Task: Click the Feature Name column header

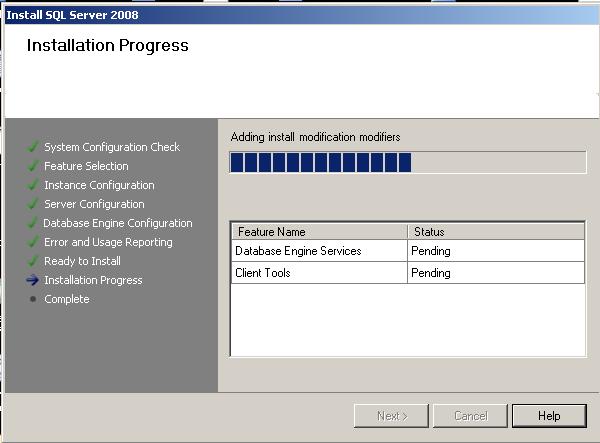Action: (x=319, y=232)
